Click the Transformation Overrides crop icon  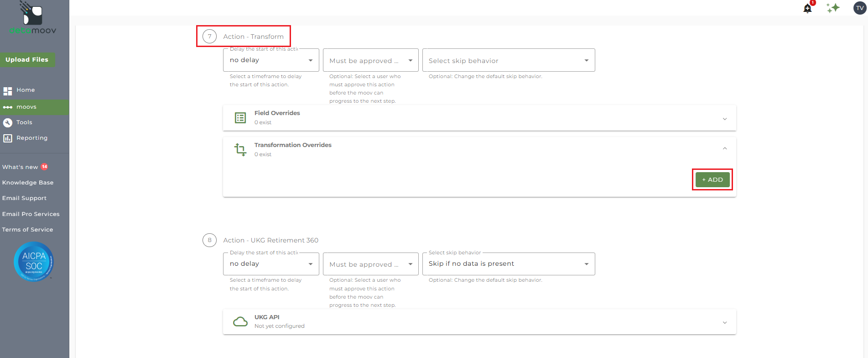pyautogui.click(x=240, y=149)
